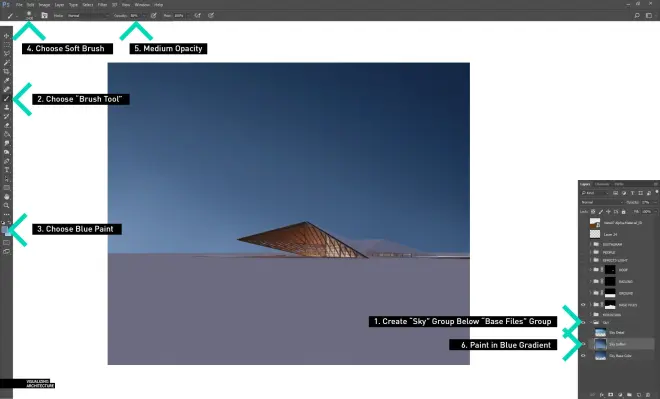Screen dimensions: 660x399
Task: Select the Eyedropper tool
Action: tap(6, 80)
